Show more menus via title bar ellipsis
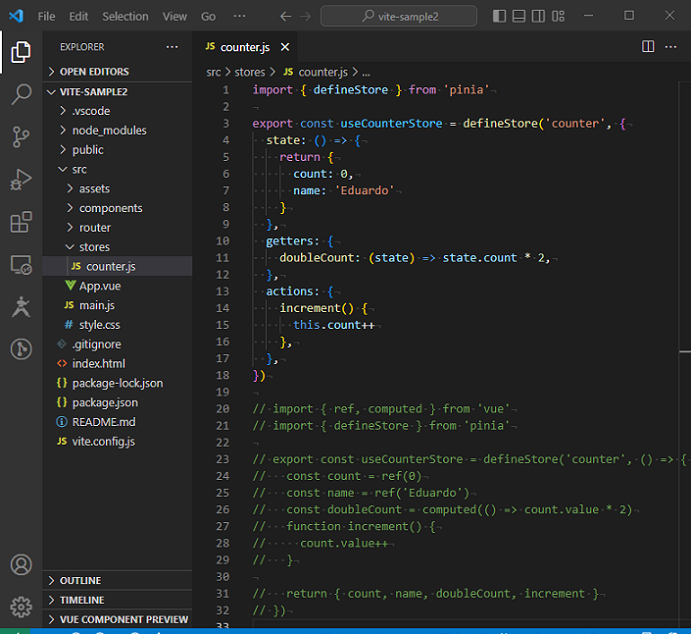This screenshot has height=634, width=691. pos(239,16)
